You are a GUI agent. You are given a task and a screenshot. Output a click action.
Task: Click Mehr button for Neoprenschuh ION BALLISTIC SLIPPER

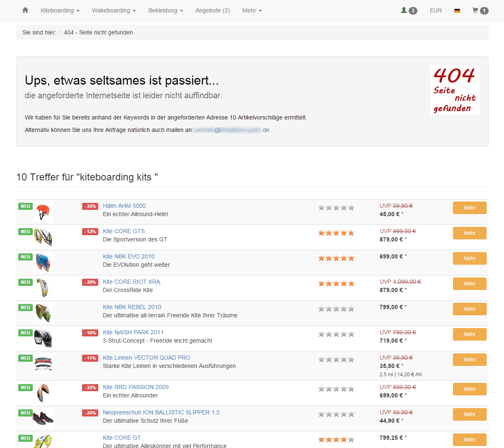(470, 414)
